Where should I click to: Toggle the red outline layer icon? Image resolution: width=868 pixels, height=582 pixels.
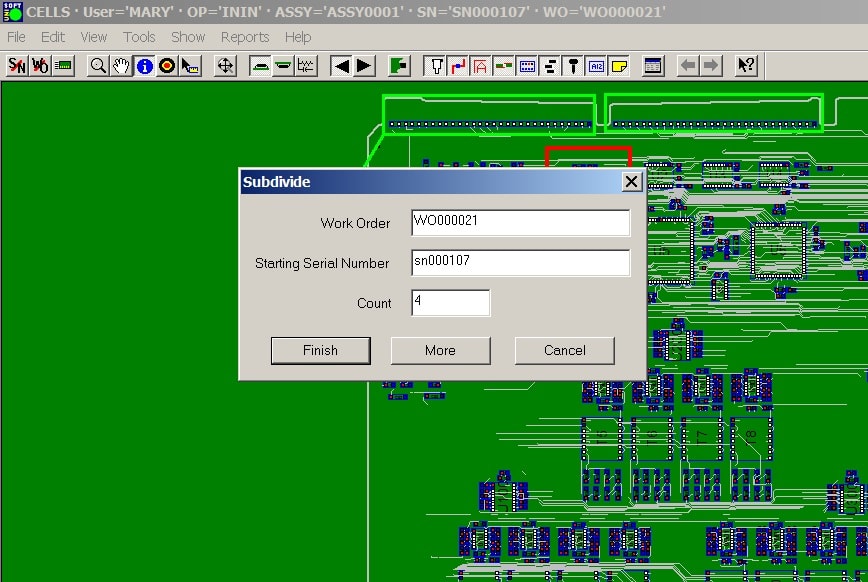click(x=480, y=66)
